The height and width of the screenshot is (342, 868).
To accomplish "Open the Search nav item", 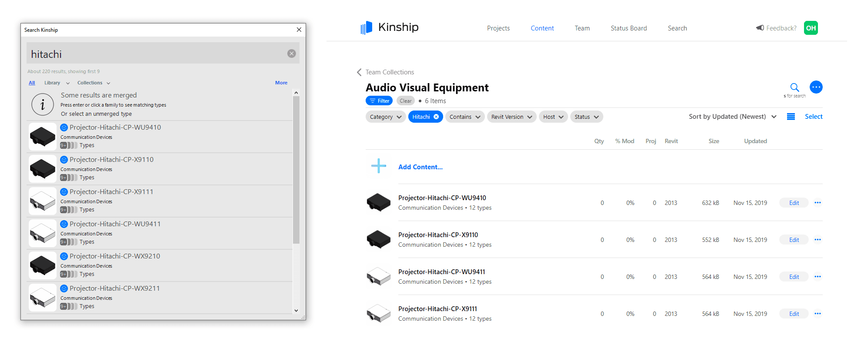I will pyautogui.click(x=677, y=28).
